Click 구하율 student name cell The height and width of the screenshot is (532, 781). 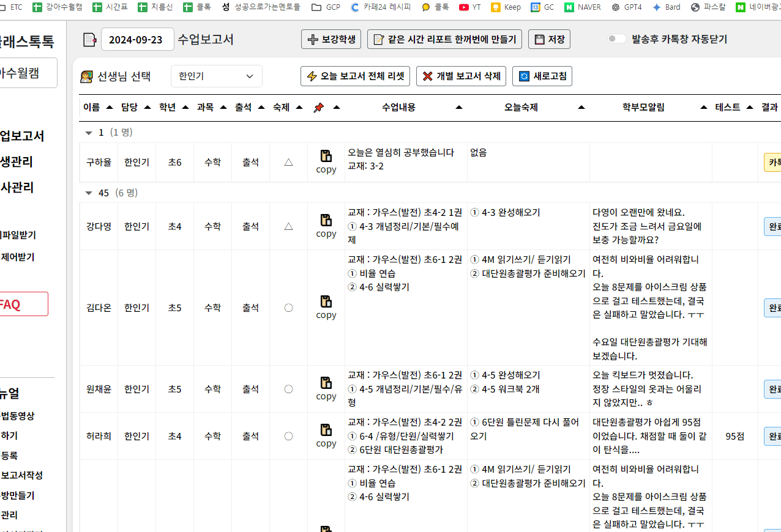99,162
